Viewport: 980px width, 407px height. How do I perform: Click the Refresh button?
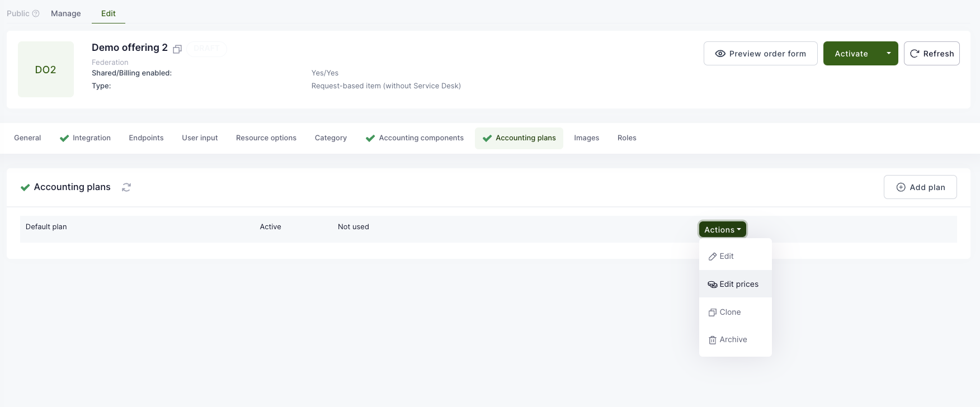coord(931,54)
